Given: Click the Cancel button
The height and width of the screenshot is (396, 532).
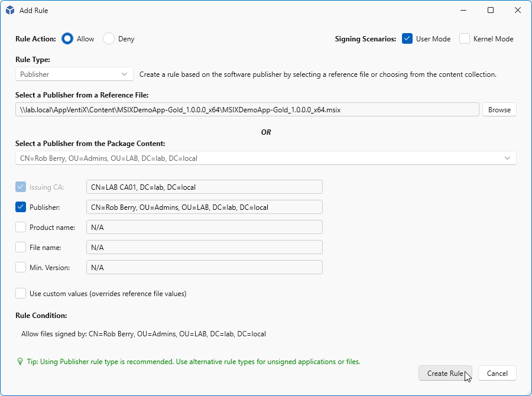Looking at the screenshot, I should [x=497, y=373].
